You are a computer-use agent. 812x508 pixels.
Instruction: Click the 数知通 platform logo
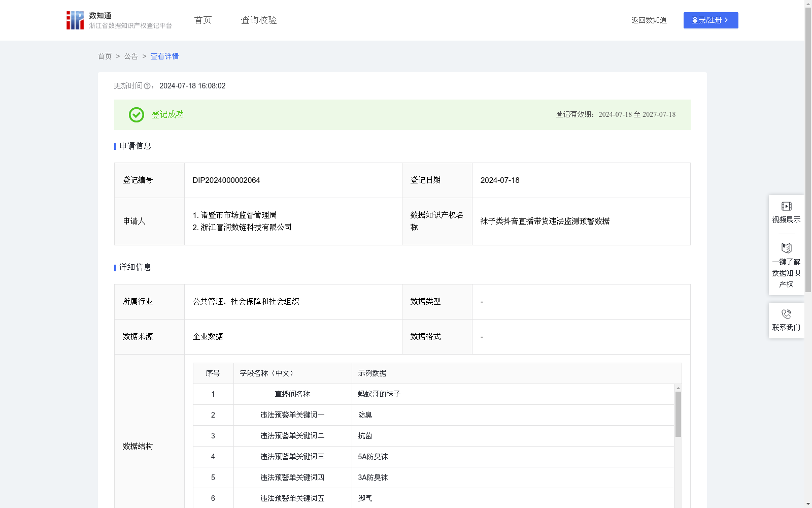tap(119, 20)
